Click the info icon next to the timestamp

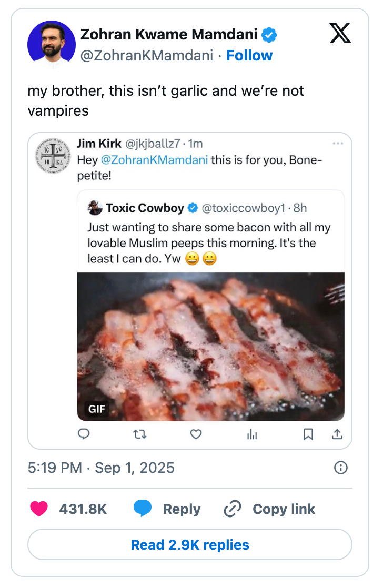point(341,467)
